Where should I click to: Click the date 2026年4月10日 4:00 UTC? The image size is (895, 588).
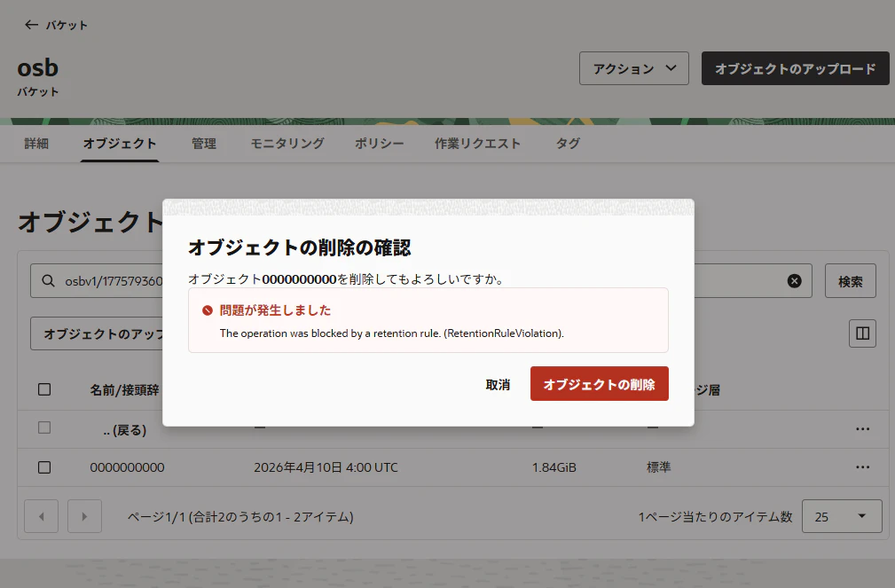coord(326,467)
